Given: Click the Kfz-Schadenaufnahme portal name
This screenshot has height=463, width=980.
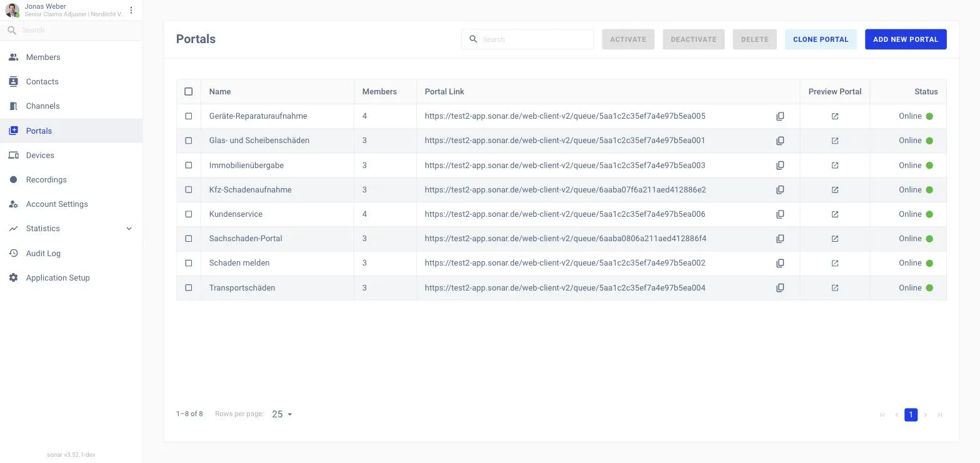Looking at the screenshot, I should 250,190.
